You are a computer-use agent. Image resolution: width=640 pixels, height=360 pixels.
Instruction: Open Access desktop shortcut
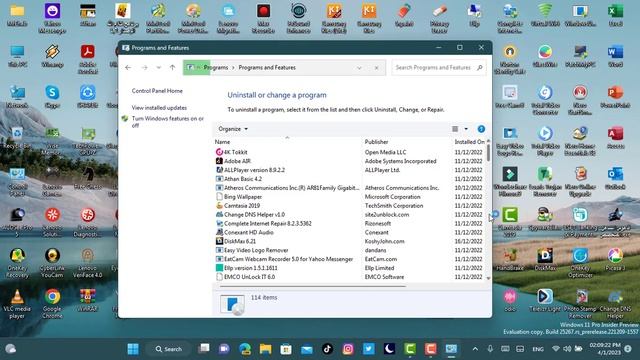pyautogui.click(x=615, y=138)
